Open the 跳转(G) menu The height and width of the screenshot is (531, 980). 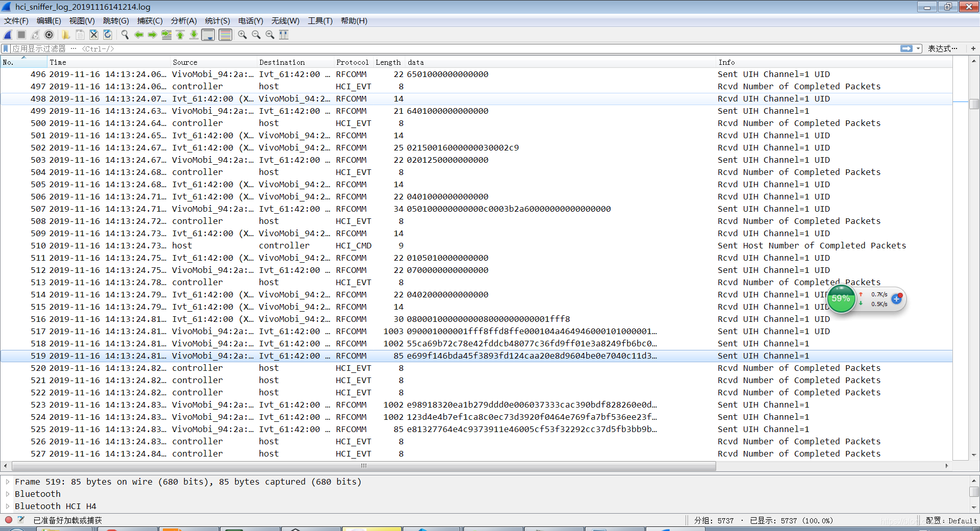116,21
